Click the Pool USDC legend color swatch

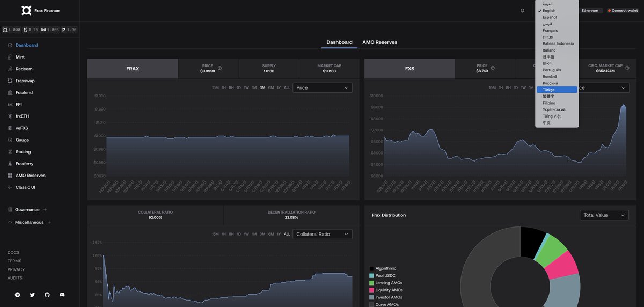[371, 275]
